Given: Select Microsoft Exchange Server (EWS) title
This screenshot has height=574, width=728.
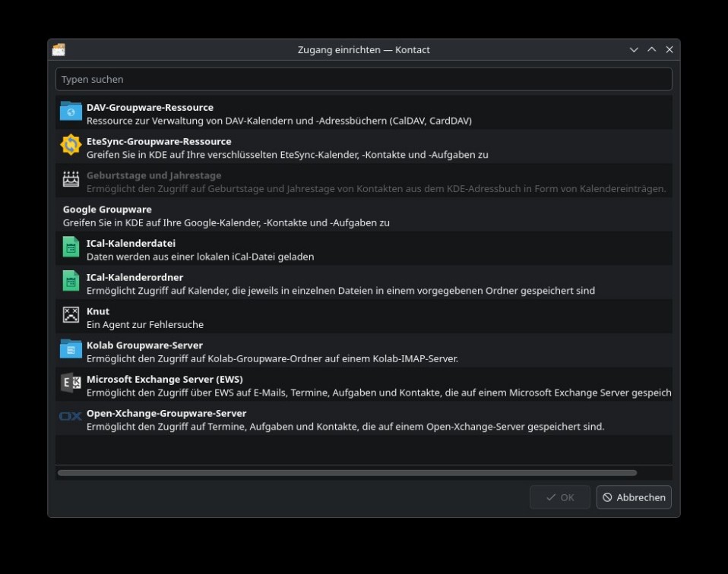Looking at the screenshot, I should [165, 379].
